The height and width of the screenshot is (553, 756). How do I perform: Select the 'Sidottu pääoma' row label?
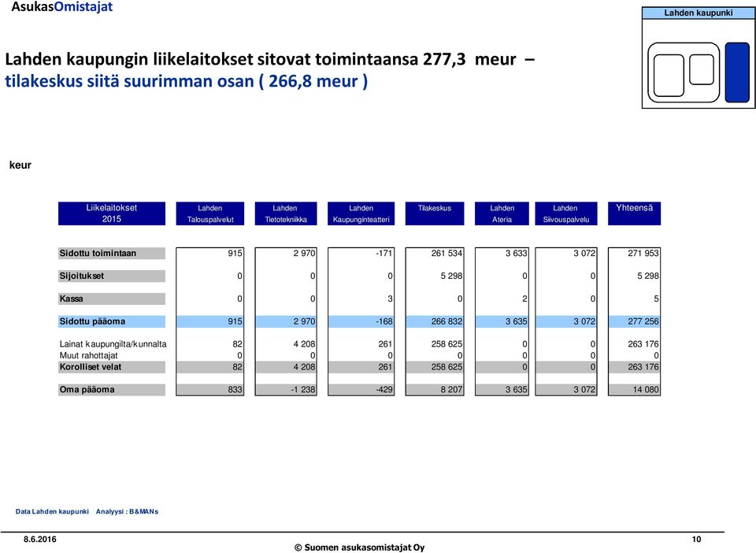111,321
